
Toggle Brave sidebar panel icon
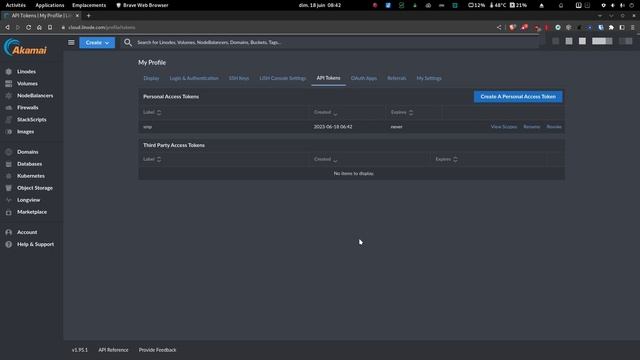click(622, 27)
